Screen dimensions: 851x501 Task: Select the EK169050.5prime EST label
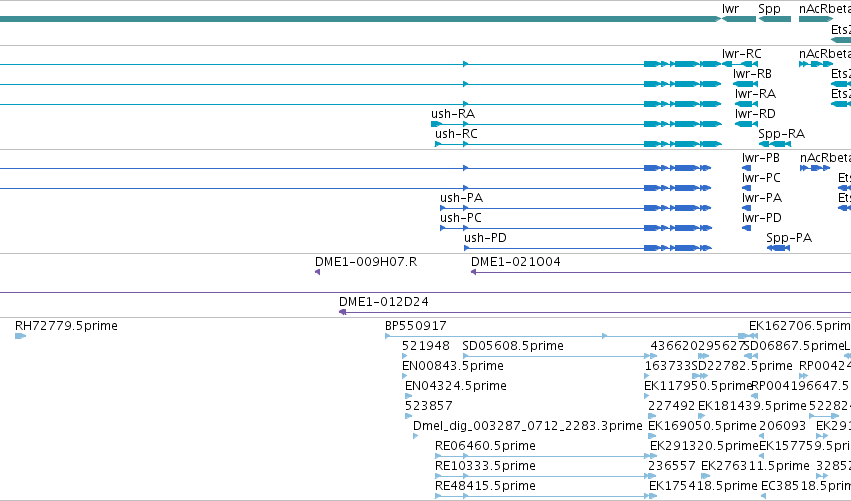tap(702, 426)
